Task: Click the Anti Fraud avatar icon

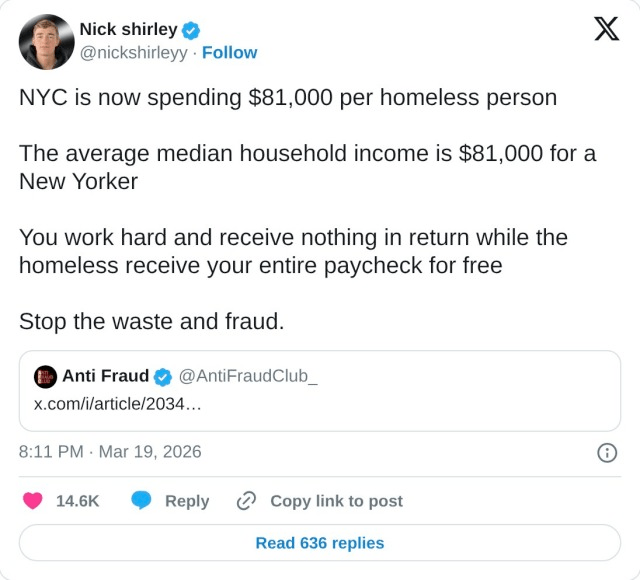Action: pyautogui.click(x=45, y=376)
